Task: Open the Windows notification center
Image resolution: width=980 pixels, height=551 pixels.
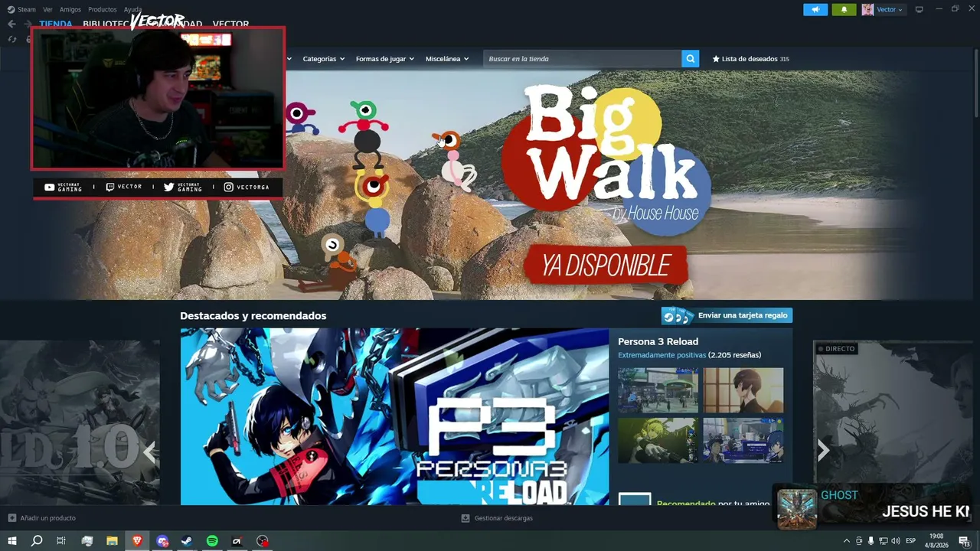Action: click(x=965, y=541)
